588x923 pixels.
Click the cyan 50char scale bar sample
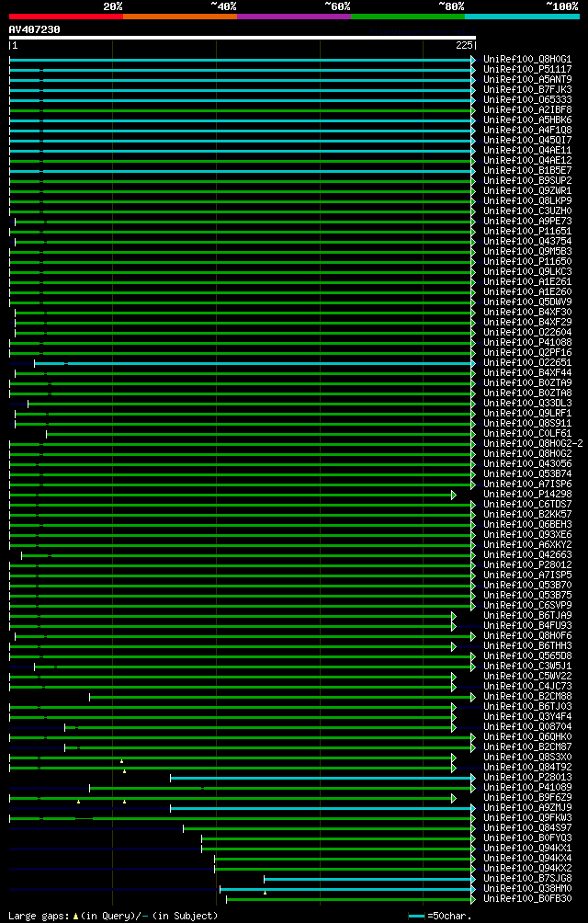pos(416,916)
